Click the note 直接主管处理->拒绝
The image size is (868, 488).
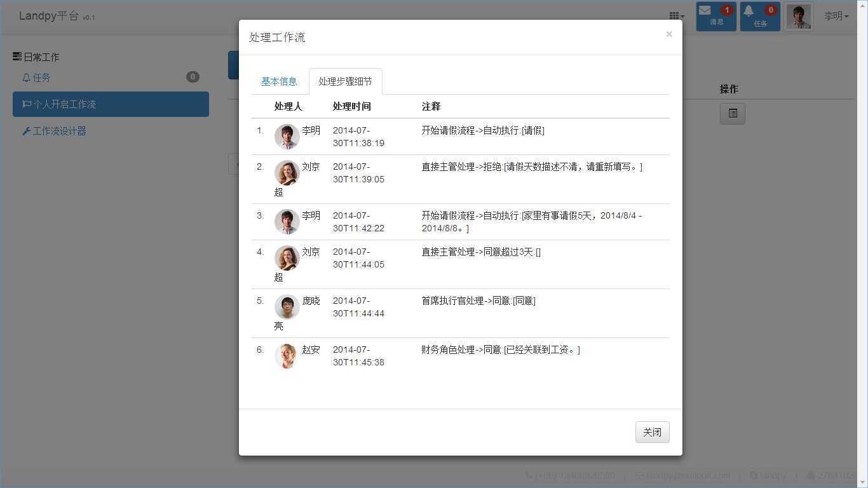coord(532,166)
